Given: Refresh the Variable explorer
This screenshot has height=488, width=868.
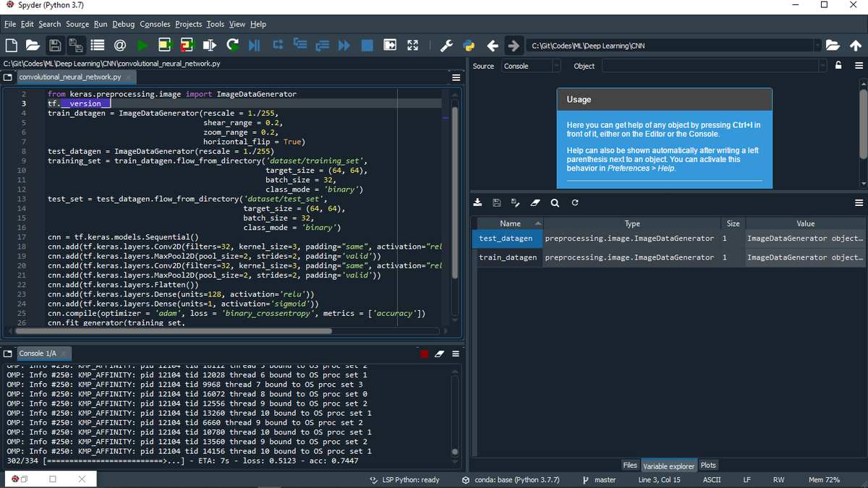Looking at the screenshot, I should click(x=574, y=202).
